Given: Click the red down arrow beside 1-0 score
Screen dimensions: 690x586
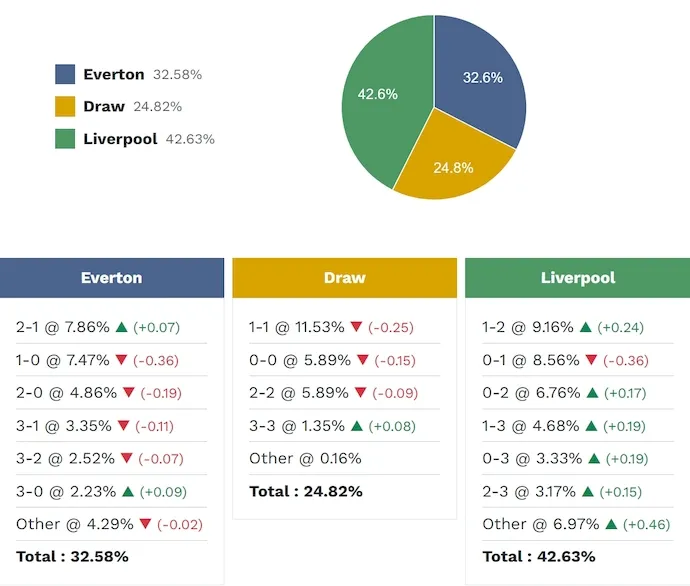Looking at the screenshot, I should (121, 360).
